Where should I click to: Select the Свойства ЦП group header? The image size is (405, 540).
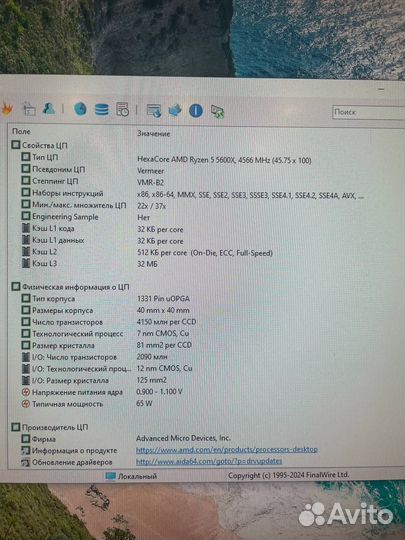tap(44, 145)
